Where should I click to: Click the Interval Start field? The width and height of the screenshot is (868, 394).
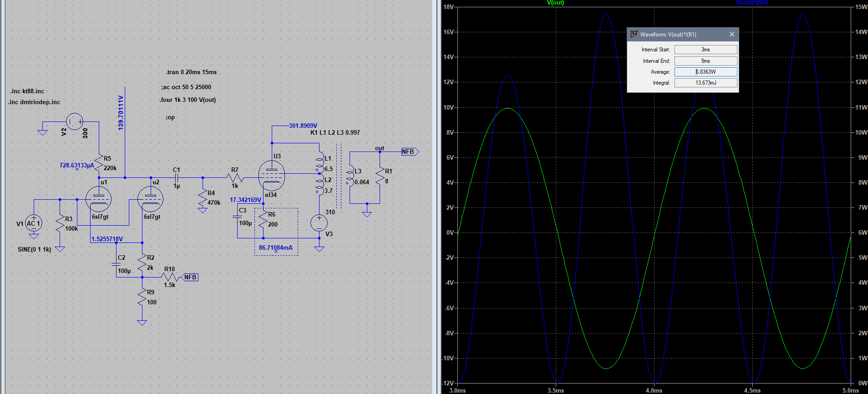point(705,50)
